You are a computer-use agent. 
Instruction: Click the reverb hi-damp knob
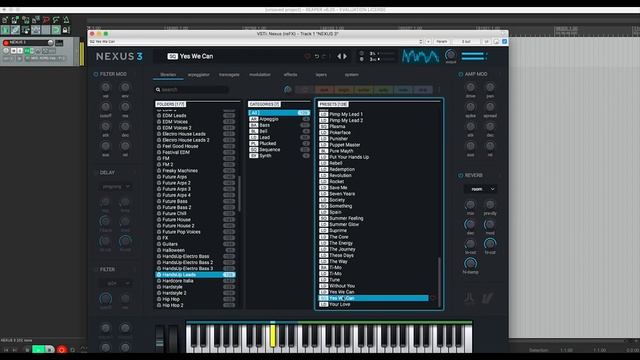click(470, 264)
